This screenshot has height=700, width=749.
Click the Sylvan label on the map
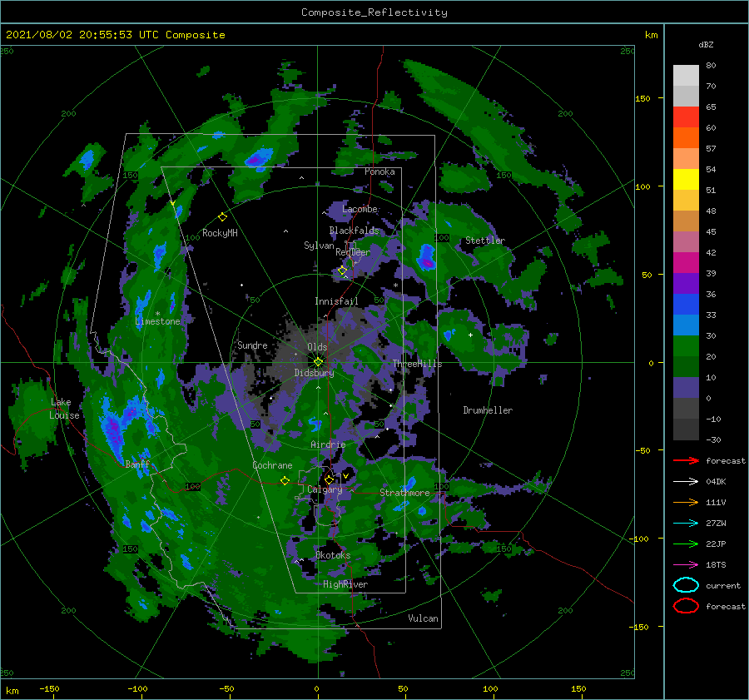click(319, 246)
